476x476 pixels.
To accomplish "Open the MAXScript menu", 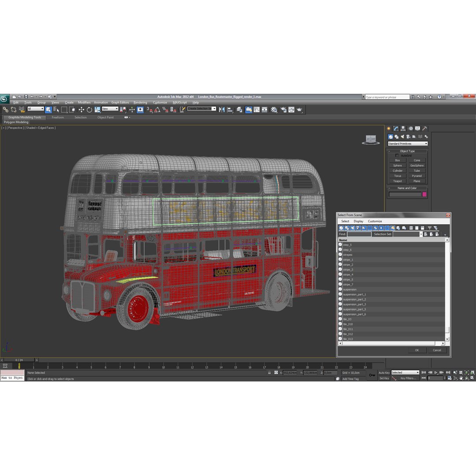I will [x=180, y=103].
